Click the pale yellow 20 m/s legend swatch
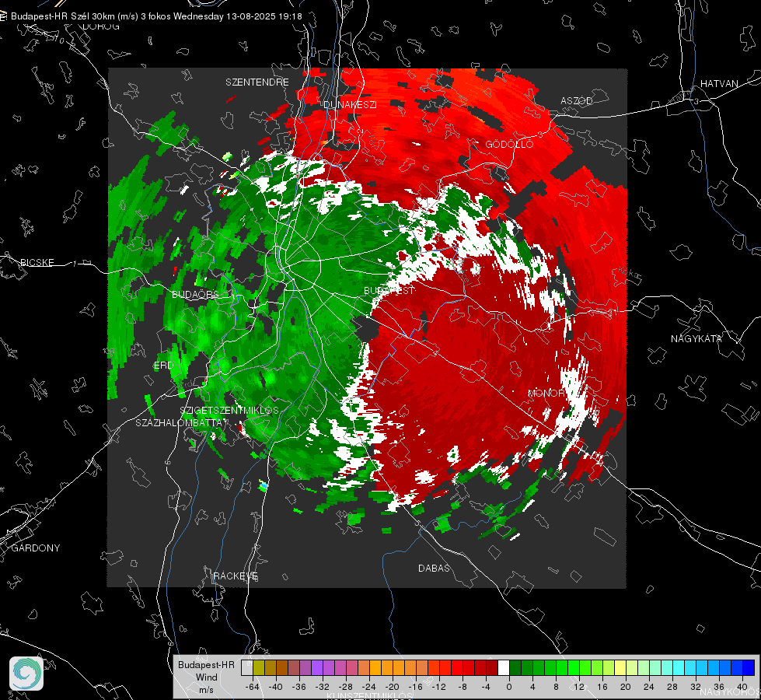 620,668
